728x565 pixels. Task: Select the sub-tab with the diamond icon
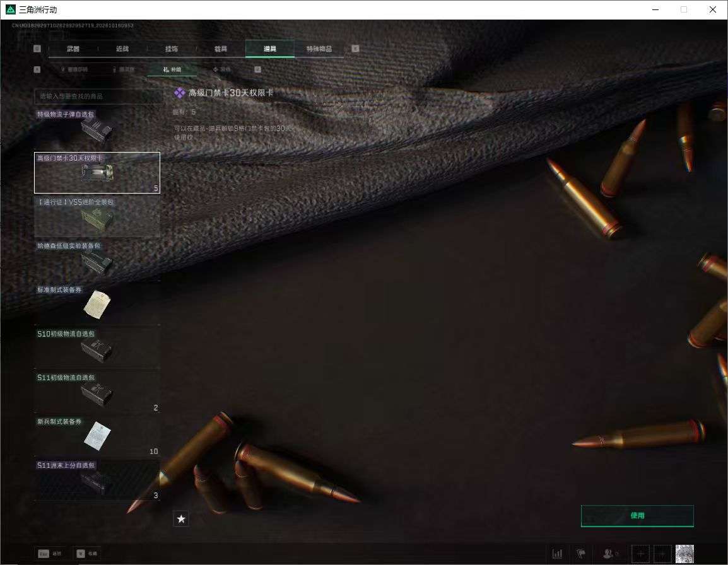click(x=221, y=69)
